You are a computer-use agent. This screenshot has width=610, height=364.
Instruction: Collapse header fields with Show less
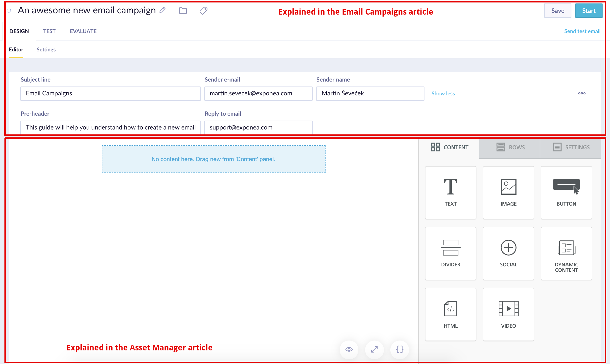(443, 93)
